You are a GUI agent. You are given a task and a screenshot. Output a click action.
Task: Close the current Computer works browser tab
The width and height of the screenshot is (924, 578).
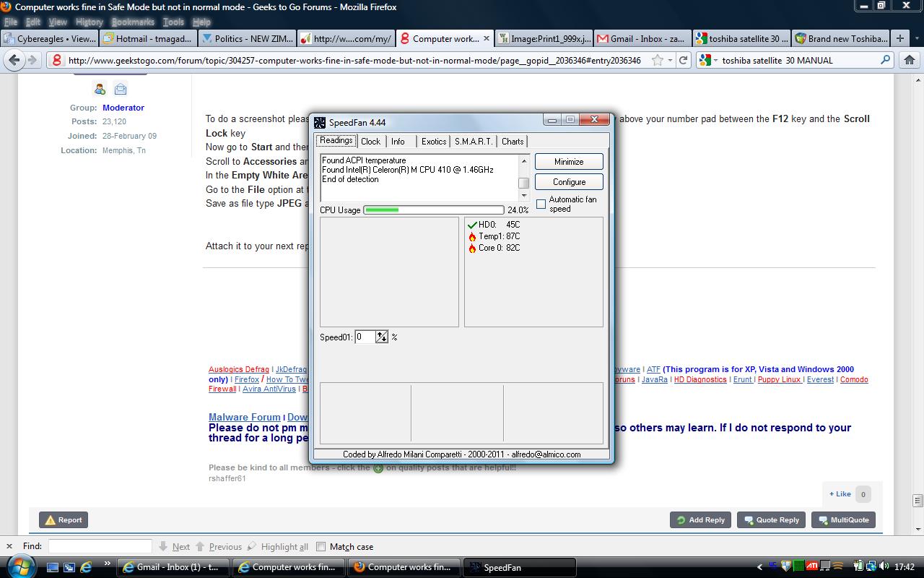coord(487,38)
